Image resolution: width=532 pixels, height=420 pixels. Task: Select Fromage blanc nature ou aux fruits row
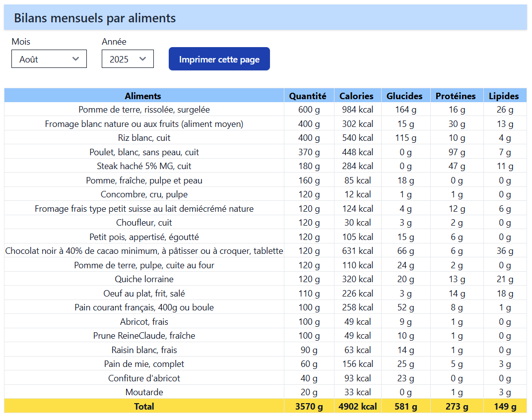(266, 124)
